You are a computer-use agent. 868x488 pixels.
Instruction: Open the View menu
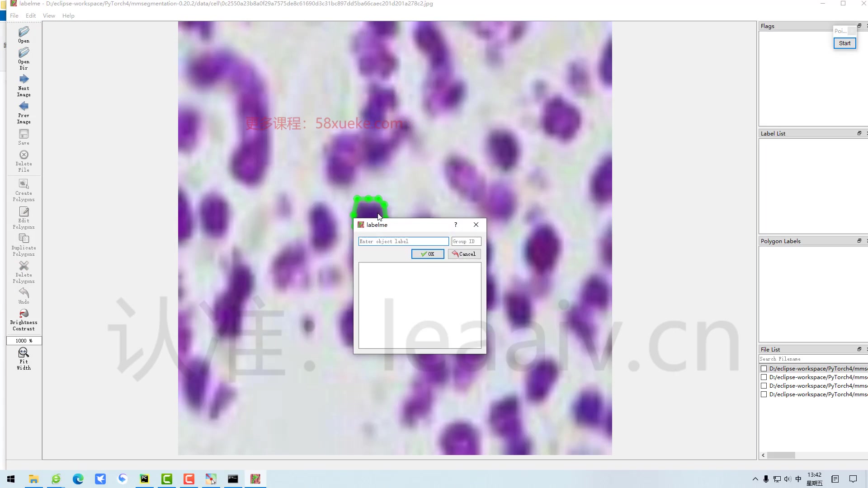(49, 15)
